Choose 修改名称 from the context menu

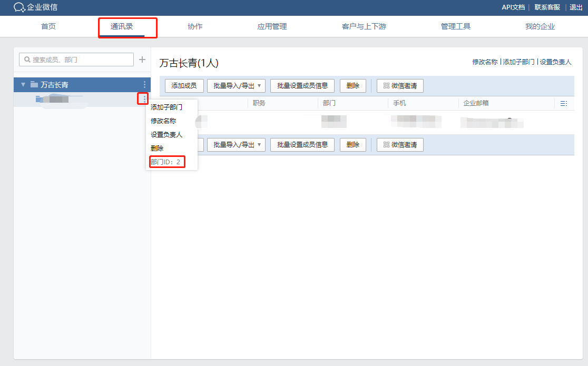[163, 121]
